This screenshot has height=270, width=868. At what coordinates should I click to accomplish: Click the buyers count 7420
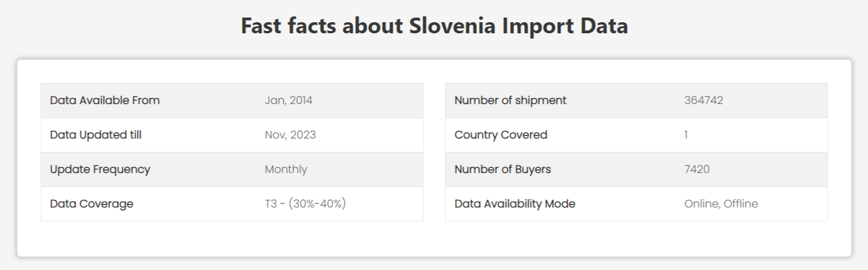(x=697, y=169)
